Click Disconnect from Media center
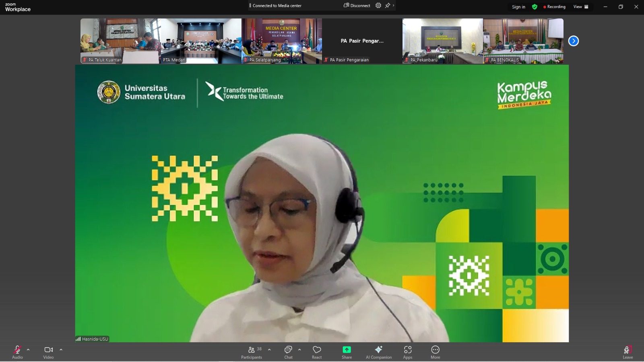 357,6
